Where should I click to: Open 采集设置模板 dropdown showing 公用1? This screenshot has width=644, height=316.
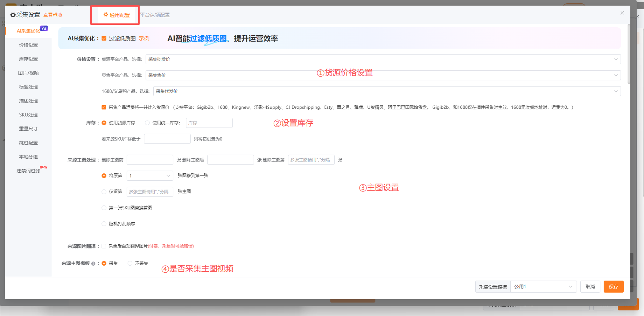pos(544,287)
